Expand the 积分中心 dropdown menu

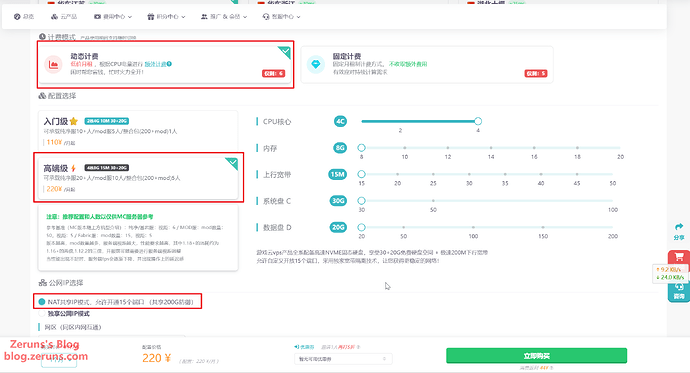coord(166,17)
